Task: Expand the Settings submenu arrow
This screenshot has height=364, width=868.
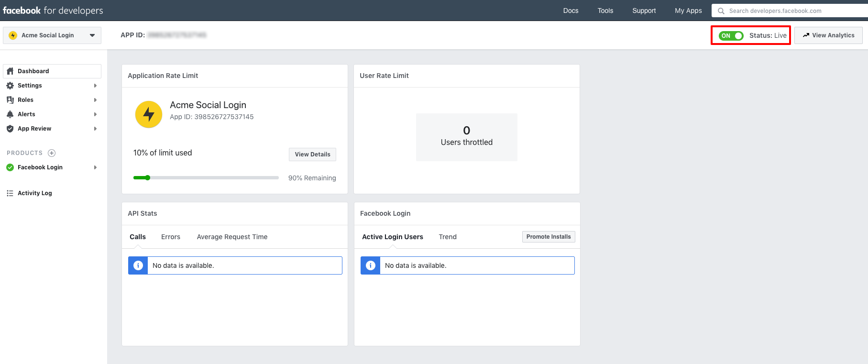Action: pos(95,86)
